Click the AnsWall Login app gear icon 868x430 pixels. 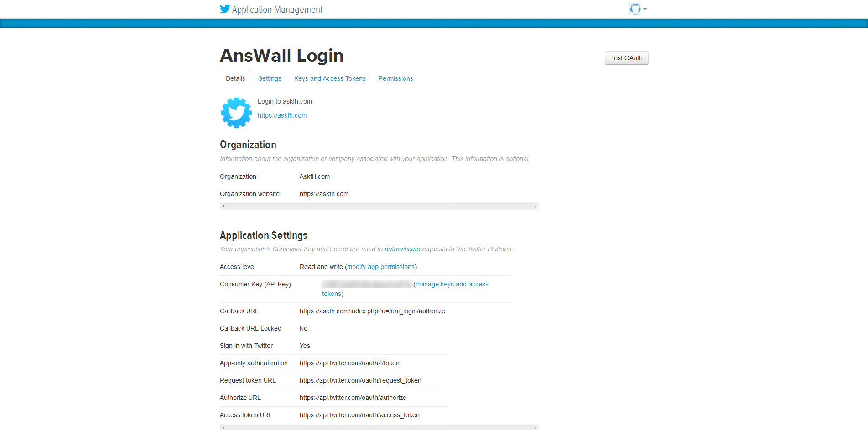[236, 113]
